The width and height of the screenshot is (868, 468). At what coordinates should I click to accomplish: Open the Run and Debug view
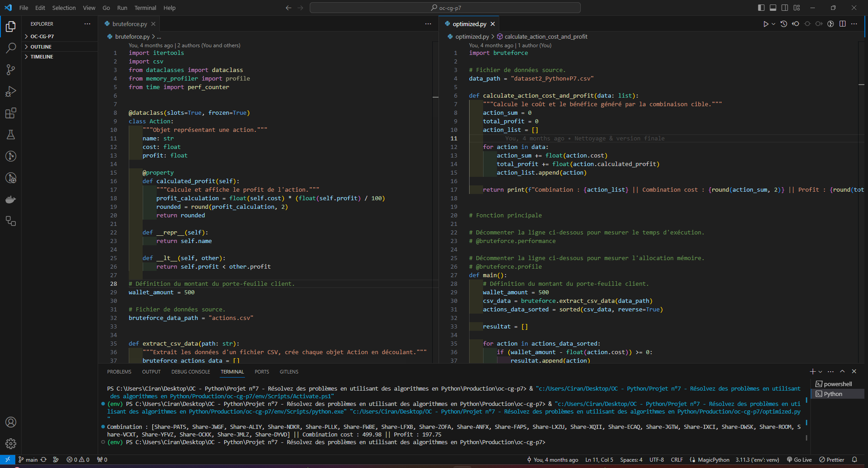click(11, 91)
